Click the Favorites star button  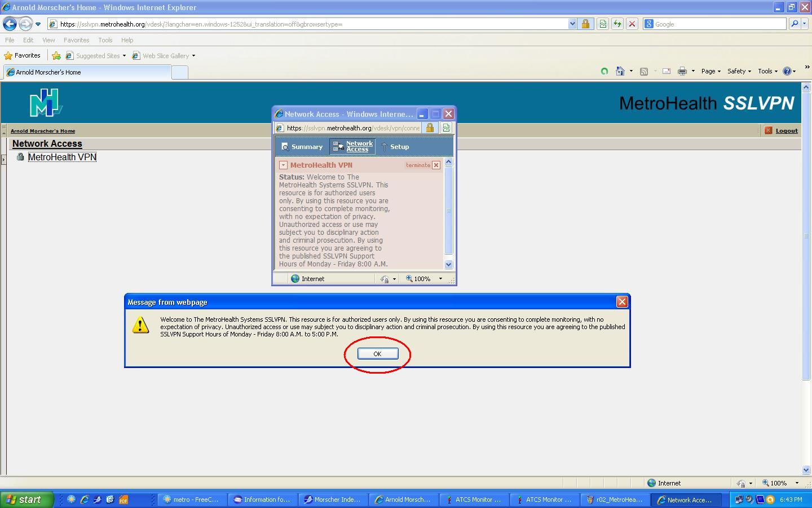coord(23,55)
